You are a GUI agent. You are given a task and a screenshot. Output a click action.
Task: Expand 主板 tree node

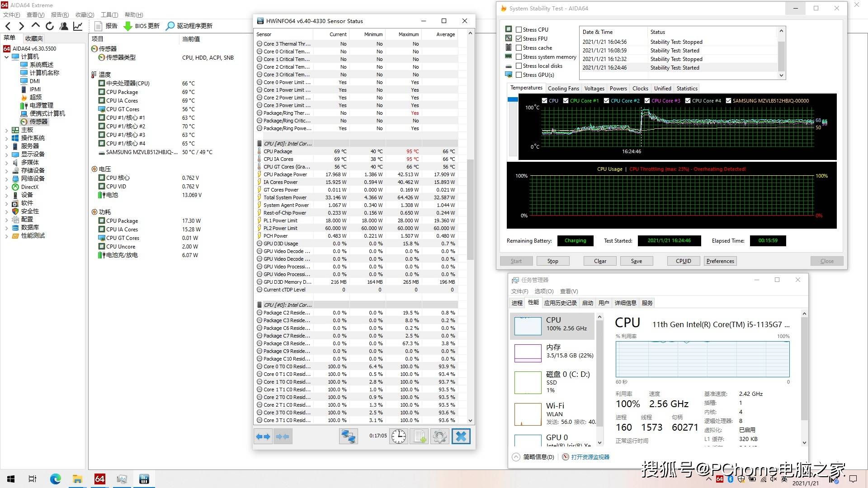pyautogui.click(x=6, y=130)
